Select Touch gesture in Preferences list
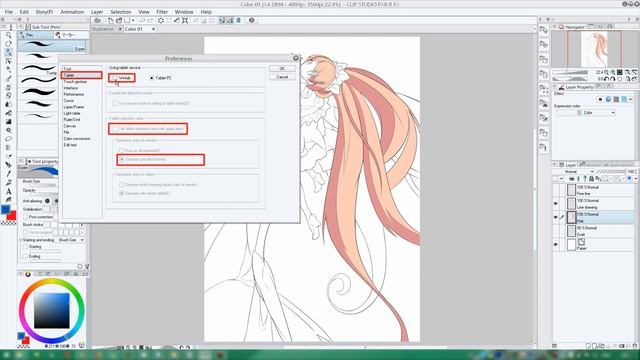The width and height of the screenshot is (640, 360). coord(75,82)
